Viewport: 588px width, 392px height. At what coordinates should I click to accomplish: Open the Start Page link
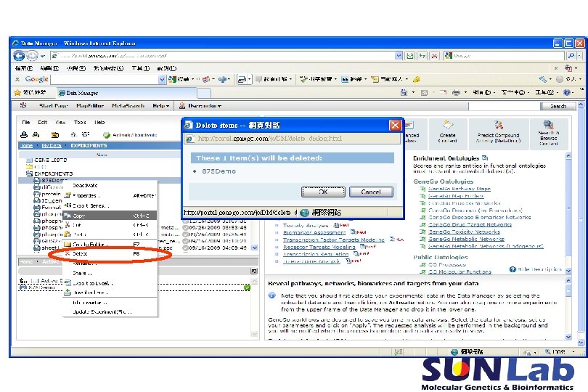tap(54, 106)
